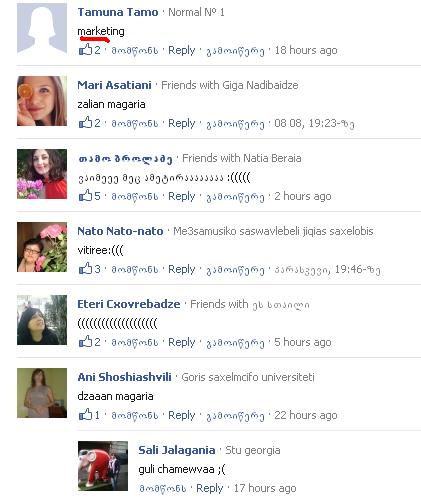
Task: Click the '2 hours ago' timestamp
Action: [303, 196]
